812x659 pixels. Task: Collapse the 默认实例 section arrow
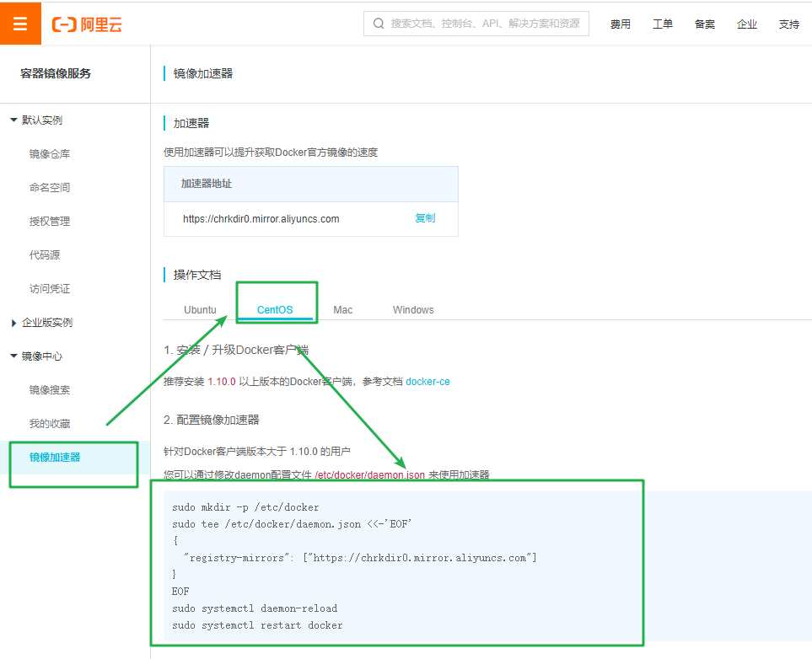(14, 121)
